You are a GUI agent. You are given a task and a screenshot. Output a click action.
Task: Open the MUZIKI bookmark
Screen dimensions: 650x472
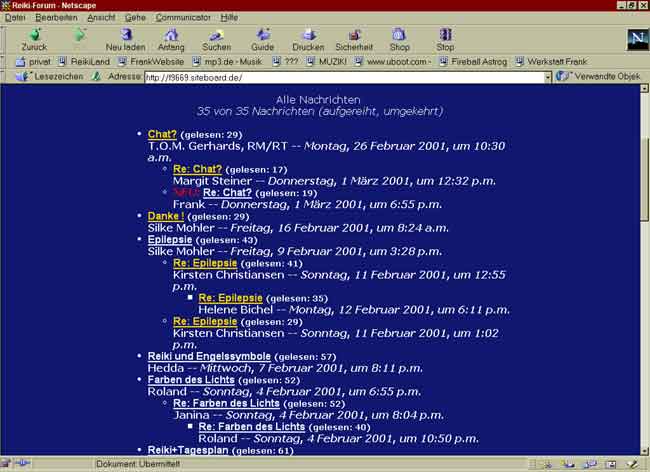pos(326,62)
